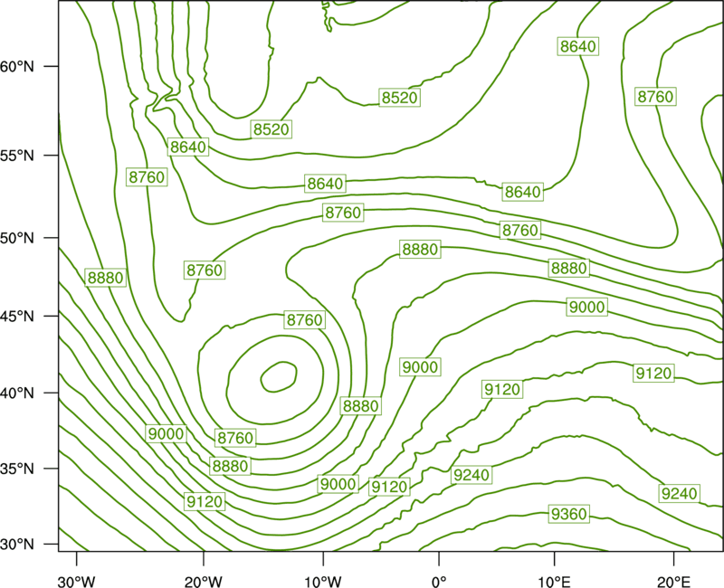
Task: Click the 30°W longitude axis label
Action: [77, 582]
